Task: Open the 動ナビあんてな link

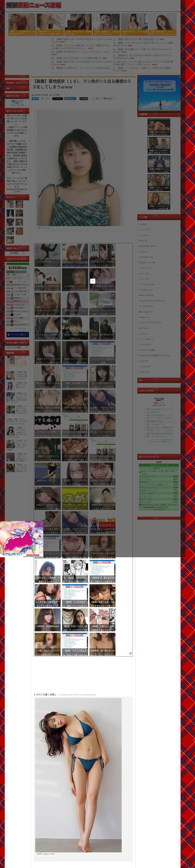Action: (146, 312)
